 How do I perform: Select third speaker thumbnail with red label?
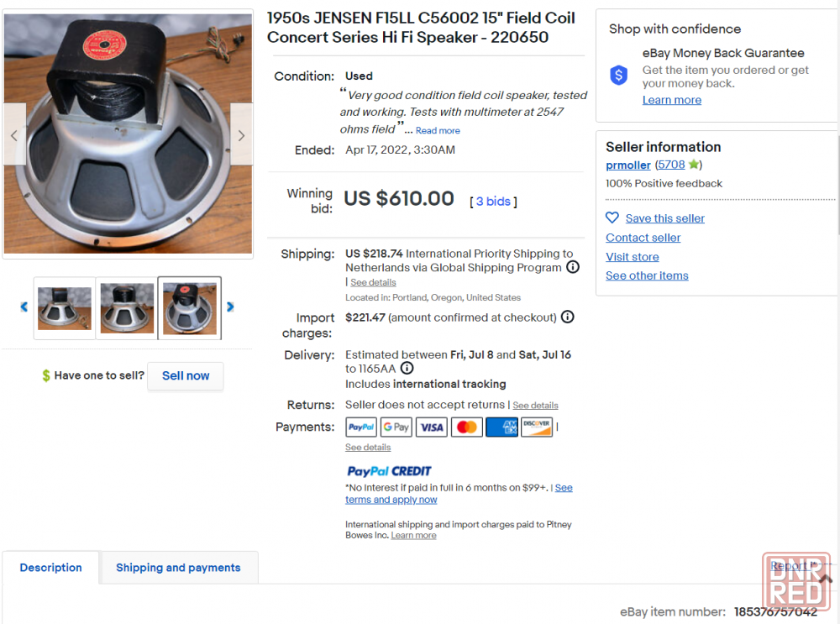190,308
